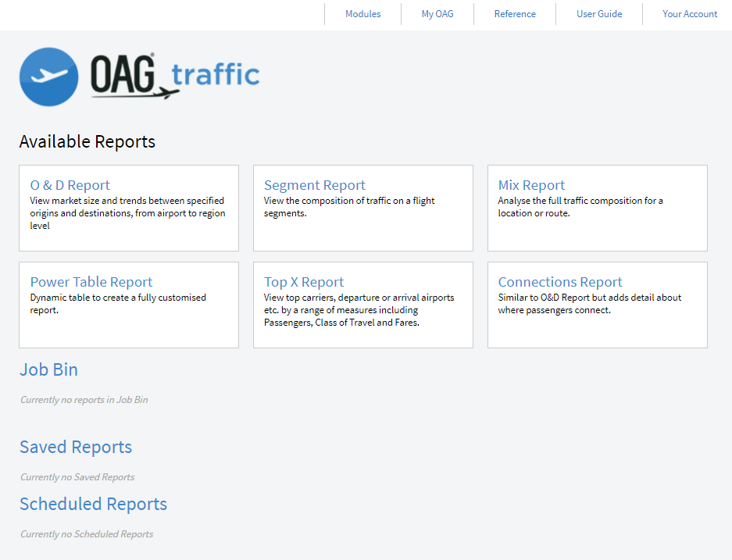
Task: Click the Connections Report description text
Action: pos(590,303)
